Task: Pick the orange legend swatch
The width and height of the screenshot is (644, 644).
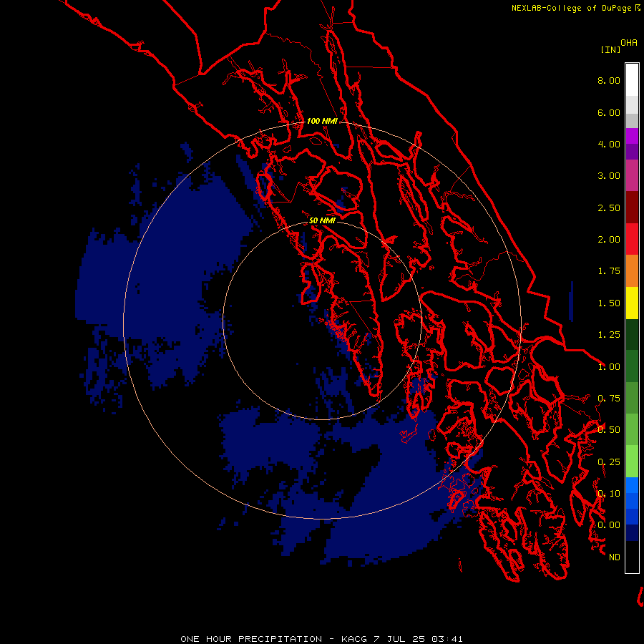Action: [632, 271]
